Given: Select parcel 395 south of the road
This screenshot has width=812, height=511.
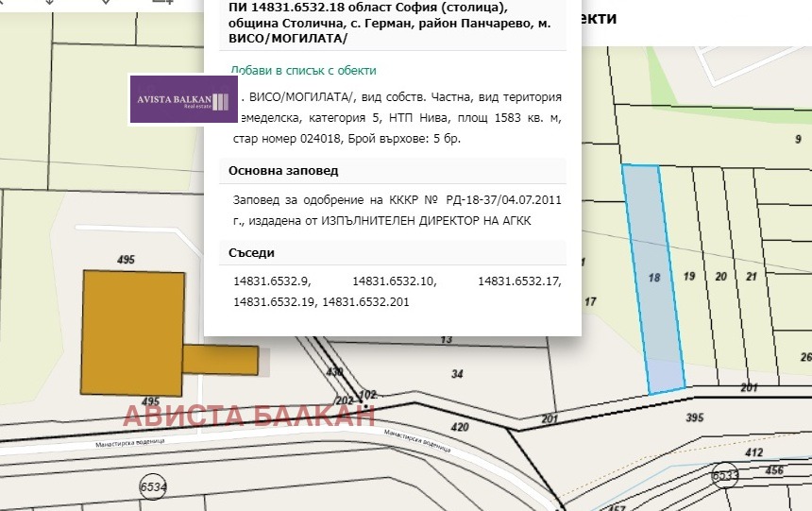Looking at the screenshot, I should coord(695,417).
